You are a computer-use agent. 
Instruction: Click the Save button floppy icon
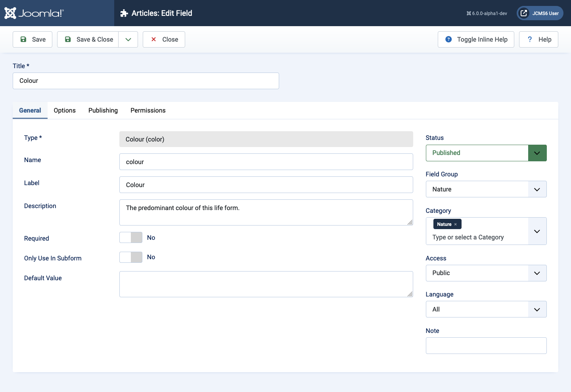tap(23, 39)
